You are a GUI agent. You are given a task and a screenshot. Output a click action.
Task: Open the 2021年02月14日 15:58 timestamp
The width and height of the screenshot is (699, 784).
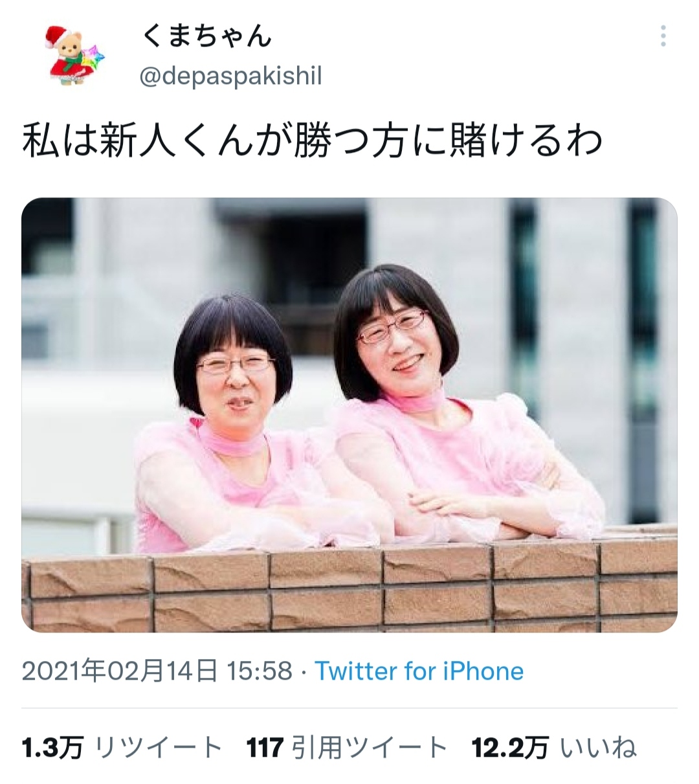[157, 671]
